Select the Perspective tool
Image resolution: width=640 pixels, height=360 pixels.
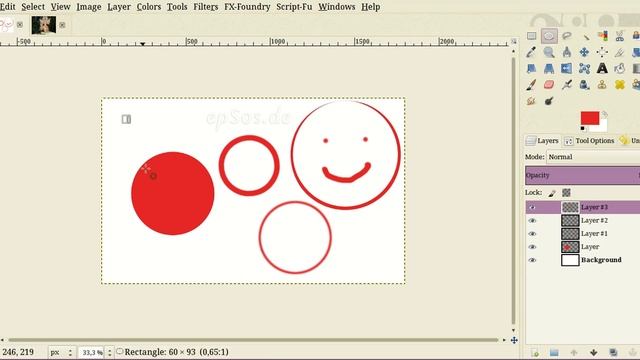549,69
